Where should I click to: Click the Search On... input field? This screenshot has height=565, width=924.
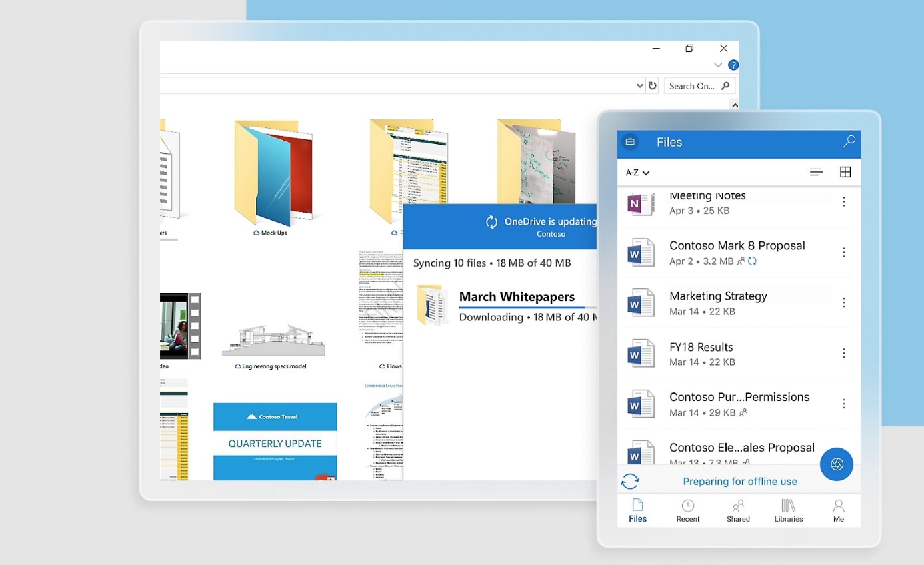[700, 86]
